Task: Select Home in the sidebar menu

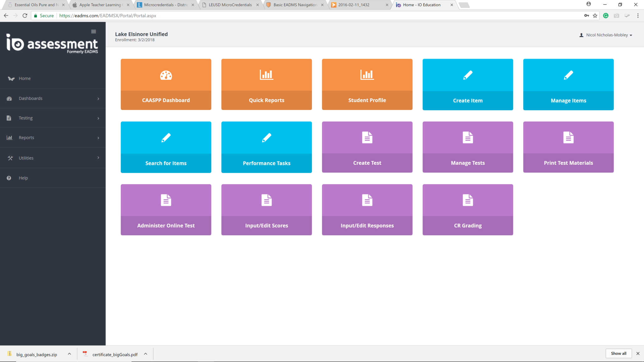Action: pos(25,79)
